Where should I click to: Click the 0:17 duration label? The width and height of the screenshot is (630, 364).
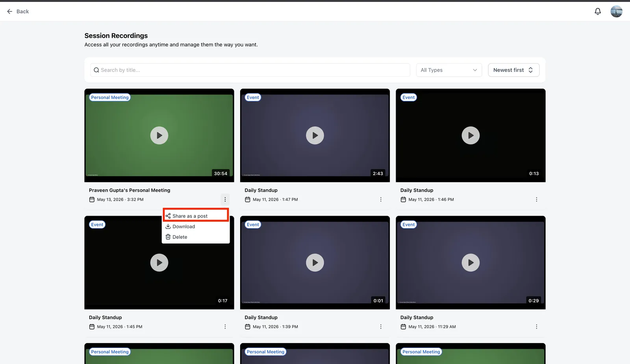[222, 301]
